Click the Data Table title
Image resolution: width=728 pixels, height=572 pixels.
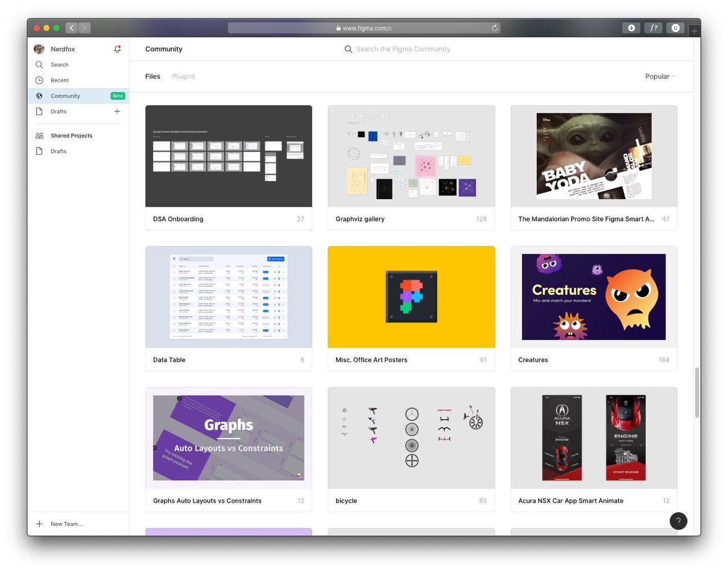(x=169, y=360)
